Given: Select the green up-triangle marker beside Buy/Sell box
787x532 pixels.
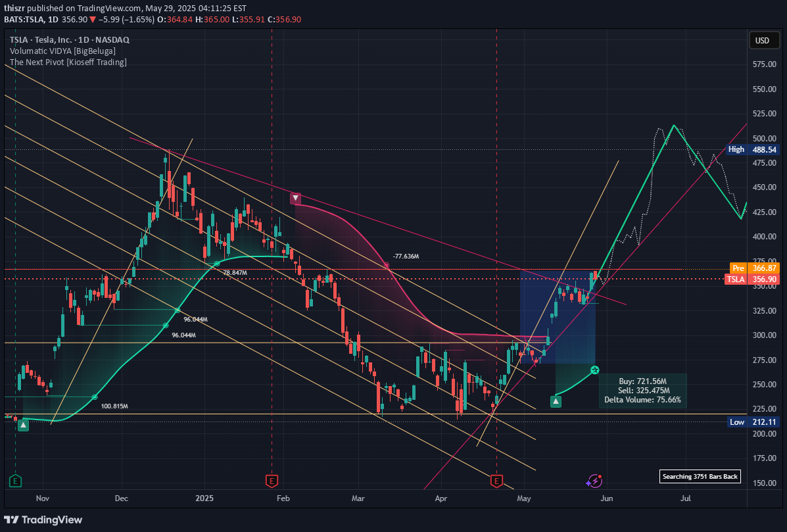Looking at the screenshot, I should coord(556,402).
